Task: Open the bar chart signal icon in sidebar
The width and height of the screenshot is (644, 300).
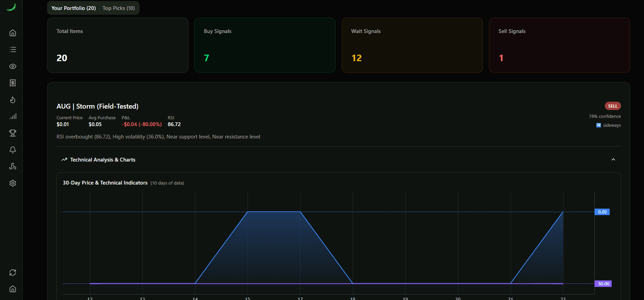Action: (13, 116)
